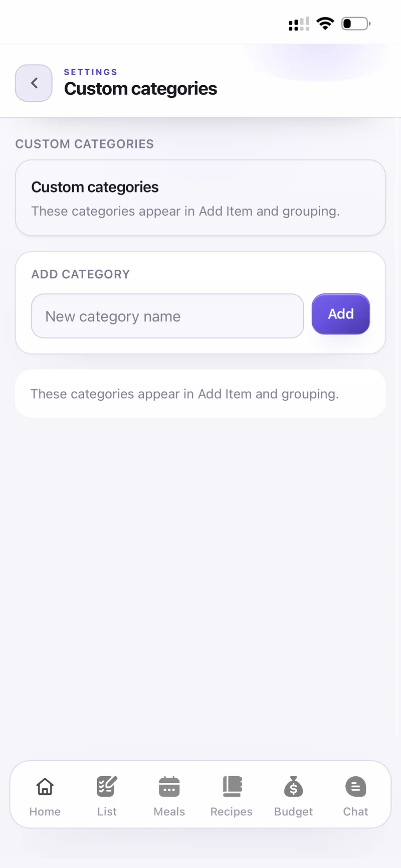Click the ADD CATEGORY label
This screenshot has width=401, height=868.
(81, 274)
